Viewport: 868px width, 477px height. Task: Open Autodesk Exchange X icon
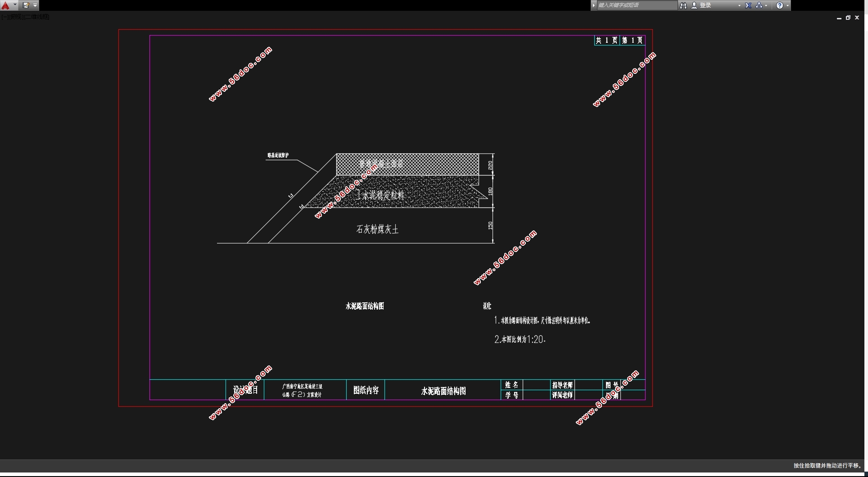[748, 5]
